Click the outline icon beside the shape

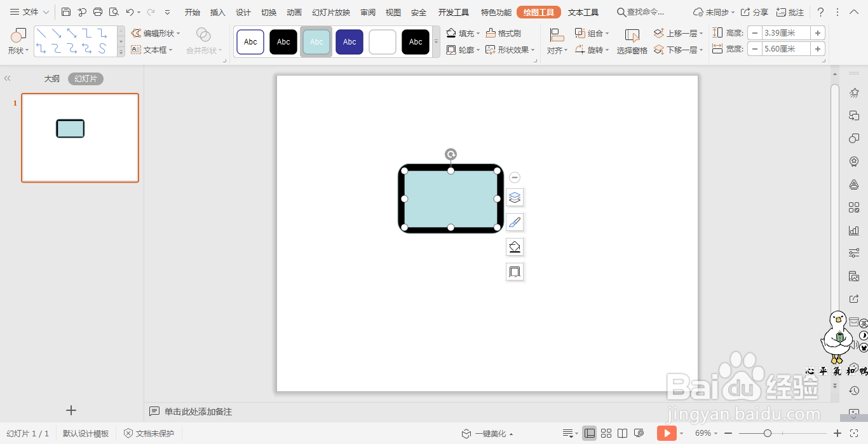[515, 272]
